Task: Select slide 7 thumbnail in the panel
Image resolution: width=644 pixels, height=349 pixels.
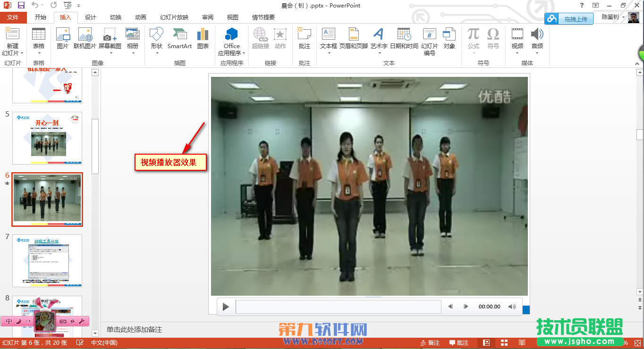Action: coord(47,260)
